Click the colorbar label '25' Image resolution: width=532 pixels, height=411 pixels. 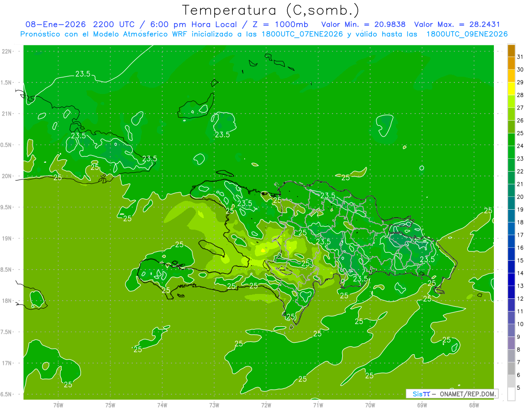tap(520, 133)
